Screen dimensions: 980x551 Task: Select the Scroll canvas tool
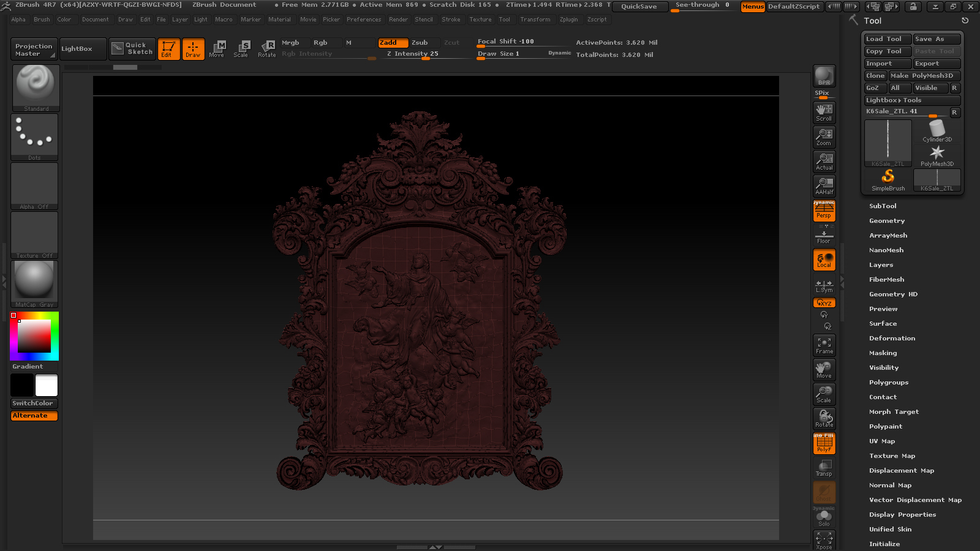824,112
